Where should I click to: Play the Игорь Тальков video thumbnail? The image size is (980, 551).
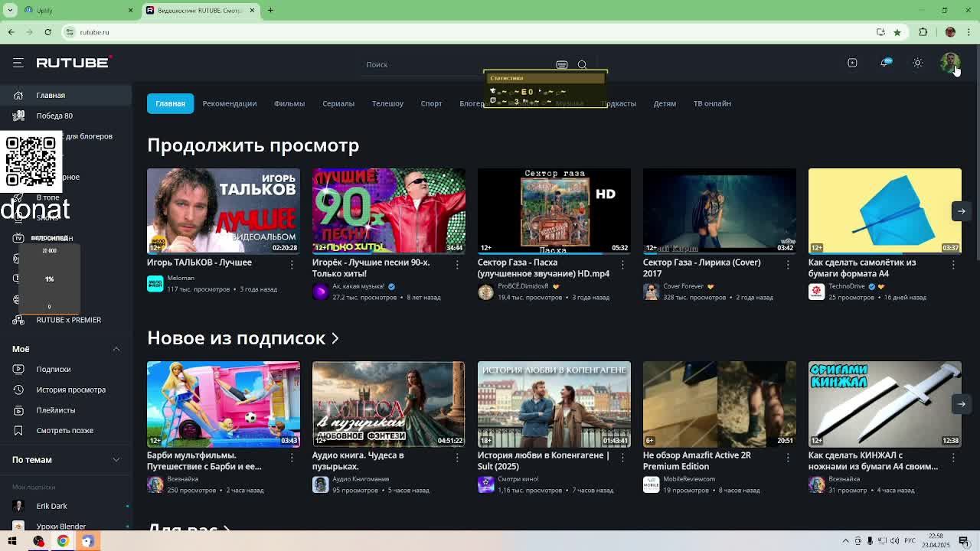224,211
